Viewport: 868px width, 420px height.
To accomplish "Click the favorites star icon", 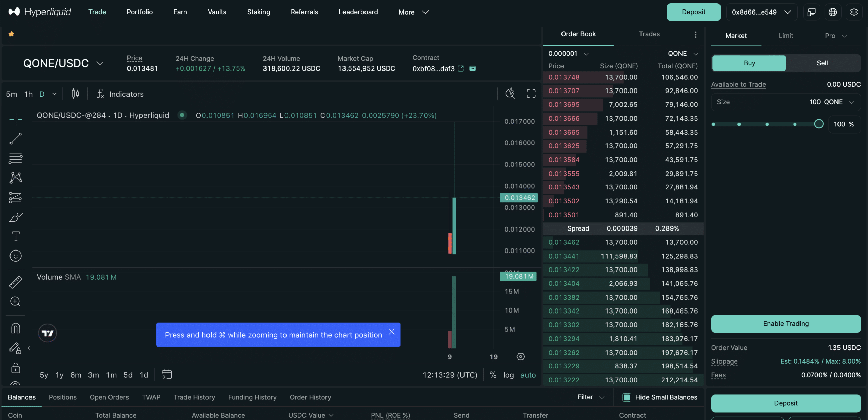I will click(11, 34).
